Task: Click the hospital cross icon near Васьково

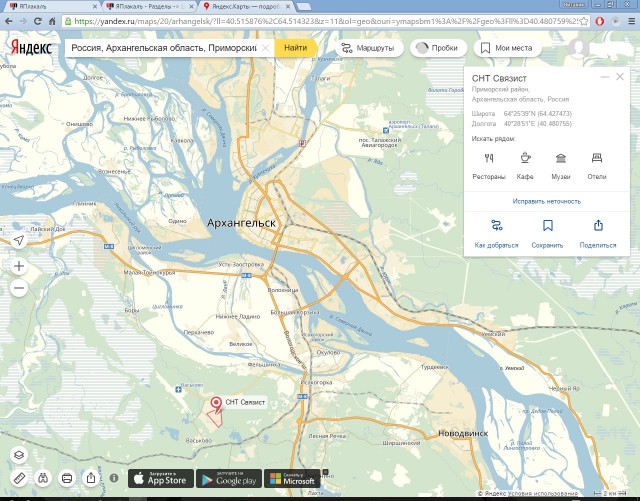Action: [178, 390]
